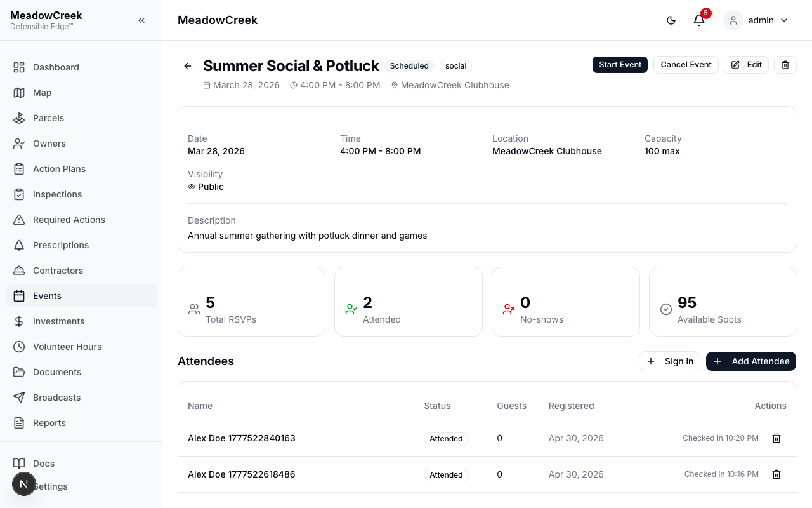
Task: Click the Name column header
Action: point(200,406)
